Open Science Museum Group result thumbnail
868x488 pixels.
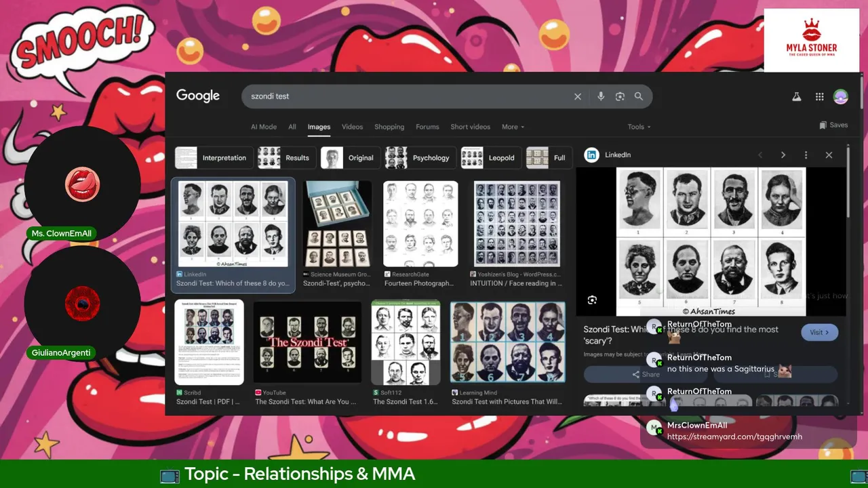pos(337,224)
